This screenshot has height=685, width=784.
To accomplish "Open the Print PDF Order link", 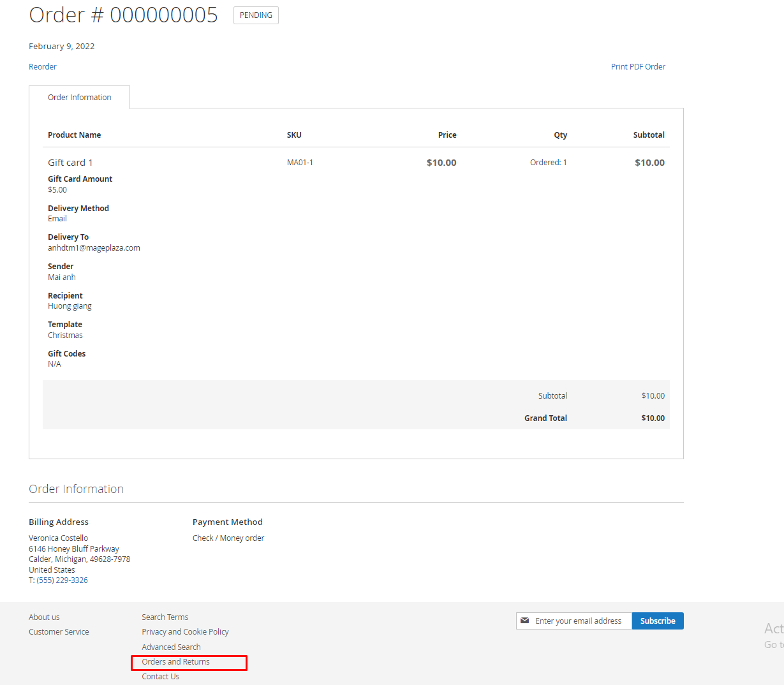I will pyautogui.click(x=638, y=66).
